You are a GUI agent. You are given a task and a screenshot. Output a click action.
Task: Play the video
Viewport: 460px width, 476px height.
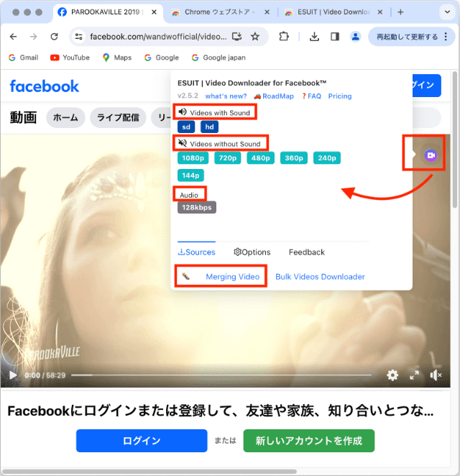point(13,375)
